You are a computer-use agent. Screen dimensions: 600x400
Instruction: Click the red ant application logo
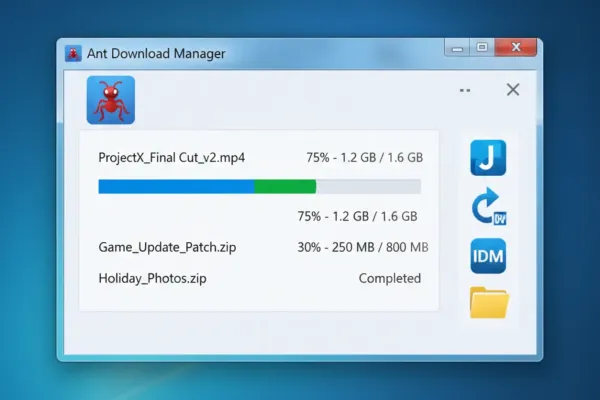coord(111,100)
